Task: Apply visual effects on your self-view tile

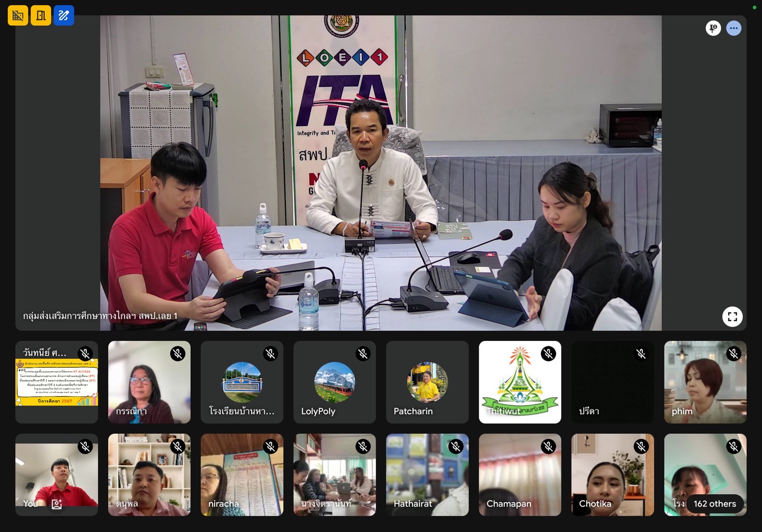Action: point(56,504)
